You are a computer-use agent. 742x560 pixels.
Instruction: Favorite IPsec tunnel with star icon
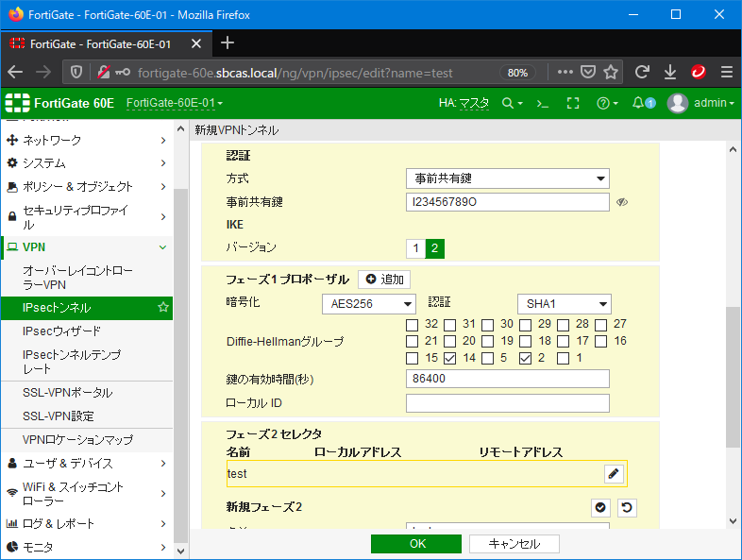163,307
